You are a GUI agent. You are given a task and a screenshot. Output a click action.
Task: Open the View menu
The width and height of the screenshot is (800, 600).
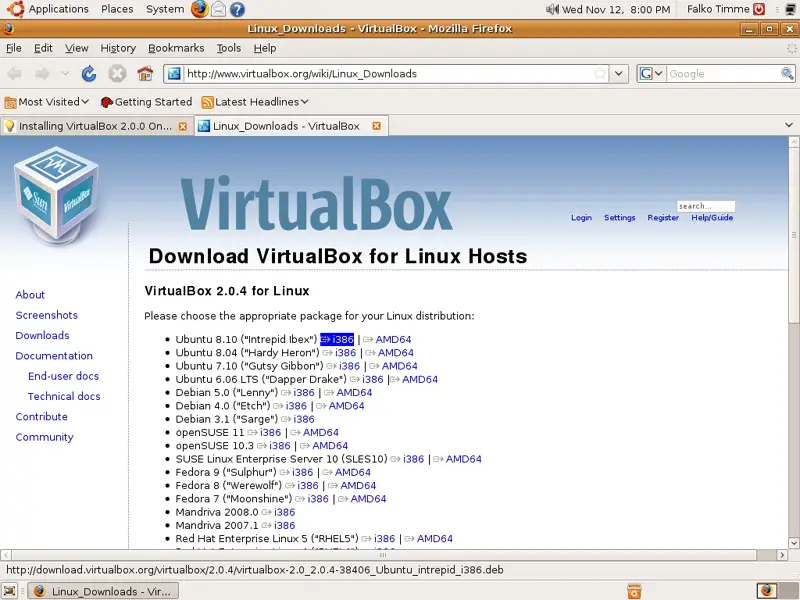77,48
